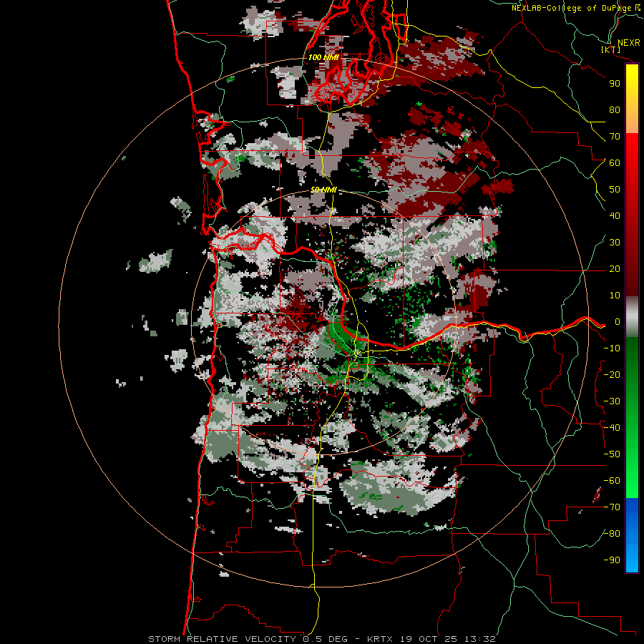This screenshot has height=644, width=644.
Task: Click the "13:32" time in the caption
Action: pos(480,639)
